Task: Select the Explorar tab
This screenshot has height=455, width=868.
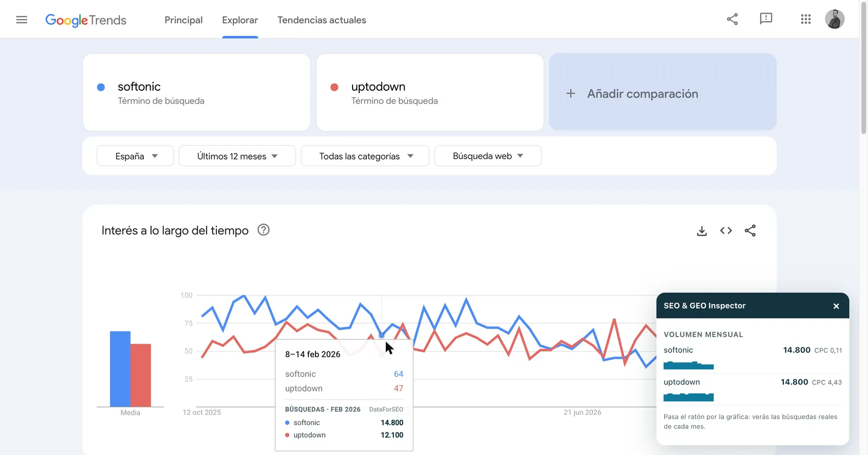Action: [x=240, y=20]
